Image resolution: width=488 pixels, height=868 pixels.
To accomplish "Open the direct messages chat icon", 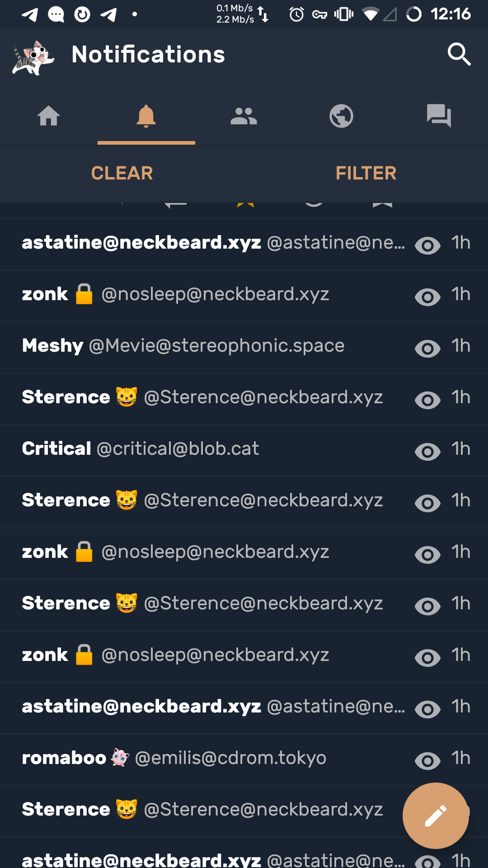I will (x=439, y=116).
